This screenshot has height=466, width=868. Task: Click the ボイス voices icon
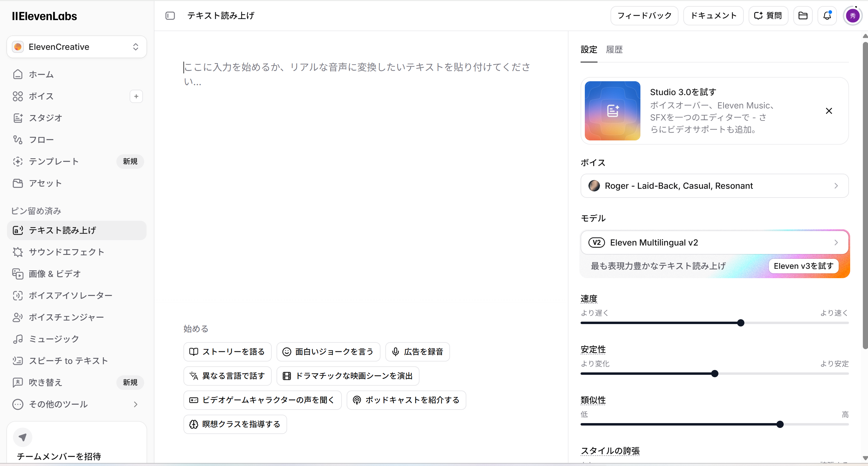(18, 96)
